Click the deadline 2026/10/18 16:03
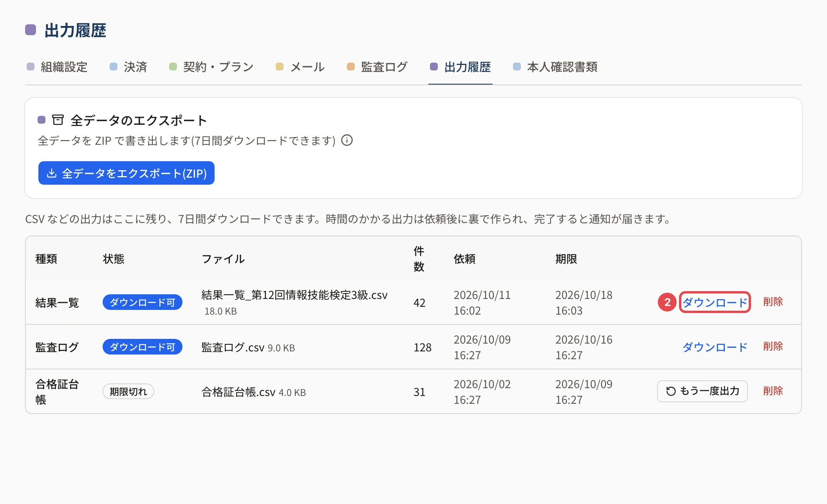This screenshot has height=504, width=827. click(584, 302)
